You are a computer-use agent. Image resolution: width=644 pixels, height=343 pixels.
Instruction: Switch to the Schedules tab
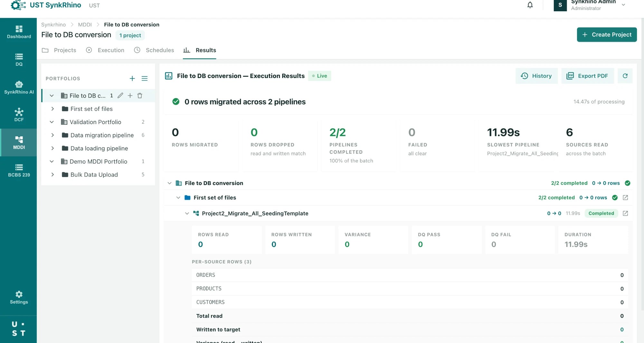(x=154, y=50)
